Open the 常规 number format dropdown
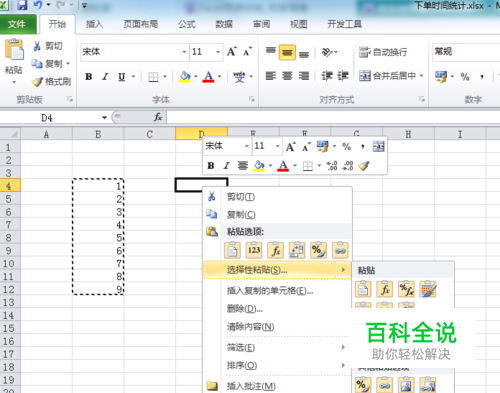Viewport: 500px width, 393px height. click(x=466, y=52)
